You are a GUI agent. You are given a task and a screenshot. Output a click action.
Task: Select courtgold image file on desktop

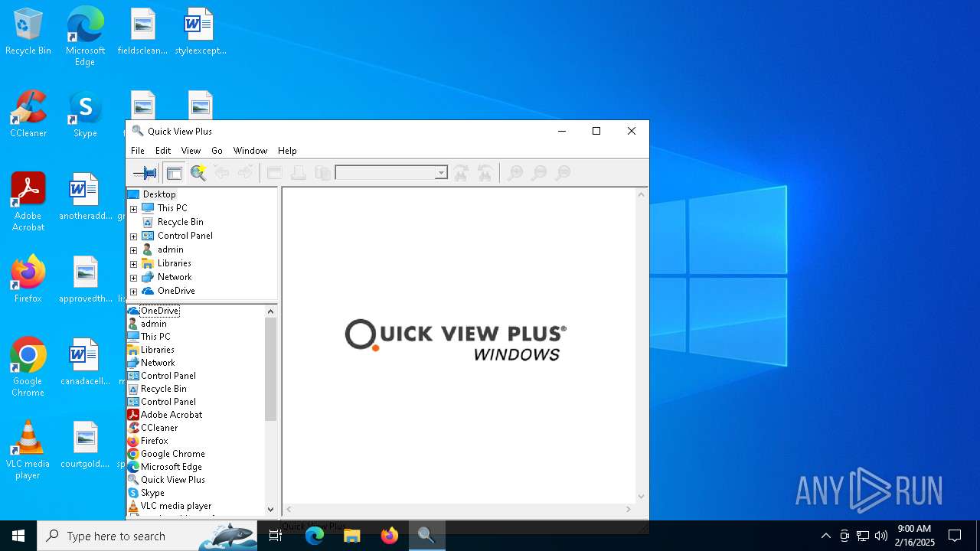85,445
